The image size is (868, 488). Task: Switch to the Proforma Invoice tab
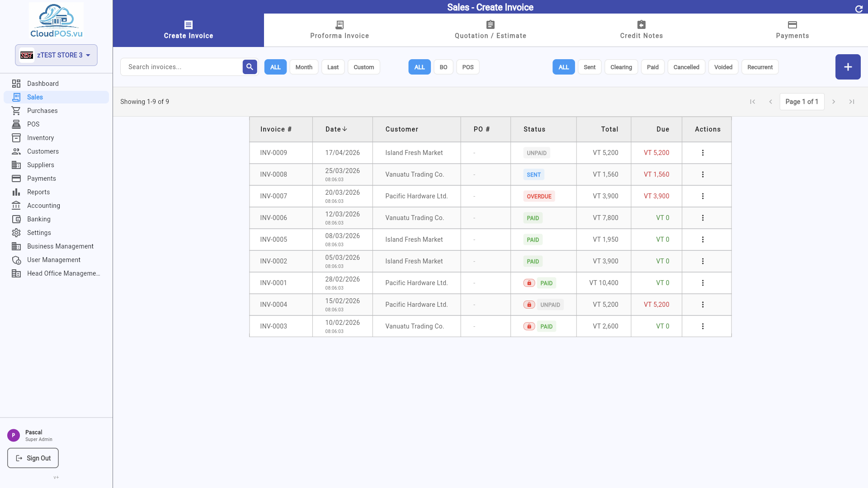coord(340,30)
